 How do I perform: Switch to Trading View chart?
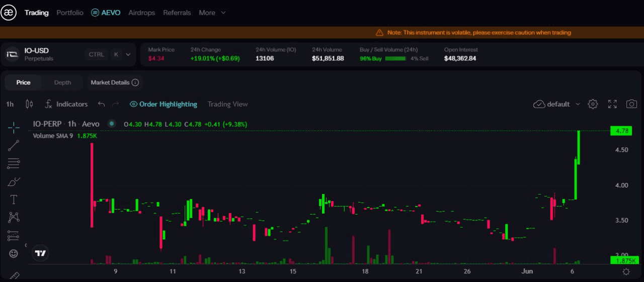coord(227,104)
